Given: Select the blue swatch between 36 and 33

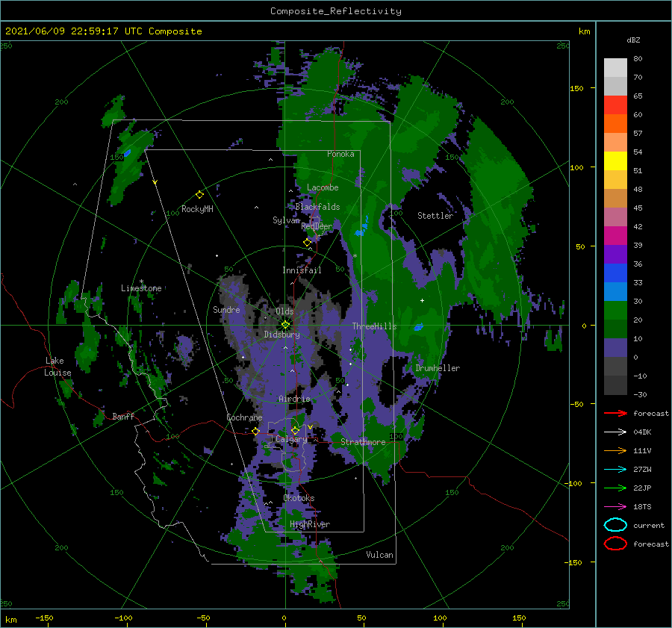Looking at the screenshot, I should [x=615, y=273].
